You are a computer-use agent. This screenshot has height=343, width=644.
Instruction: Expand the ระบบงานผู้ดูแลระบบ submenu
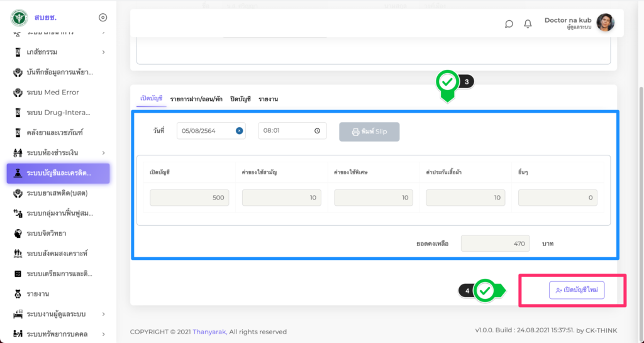click(x=103, y=314)
